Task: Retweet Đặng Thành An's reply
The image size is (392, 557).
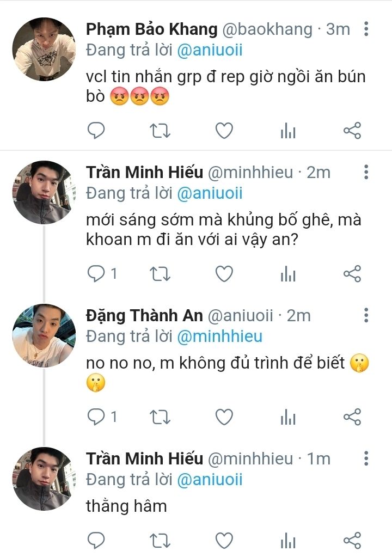Action: point(160,417)
